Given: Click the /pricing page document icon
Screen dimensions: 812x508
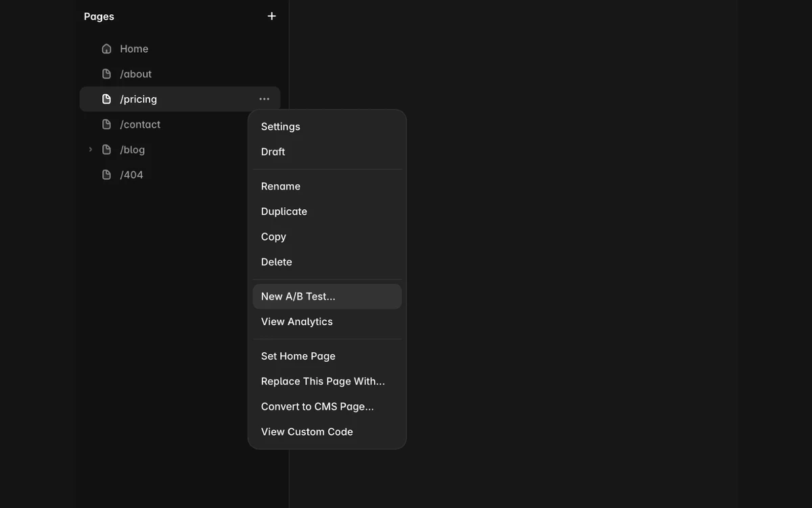Looking at the screenshot, I should click(106, 99).
